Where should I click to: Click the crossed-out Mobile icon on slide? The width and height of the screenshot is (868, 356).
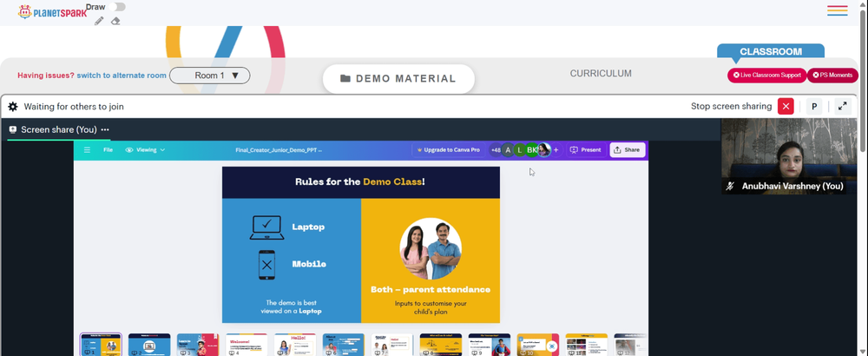pos(266,265)
